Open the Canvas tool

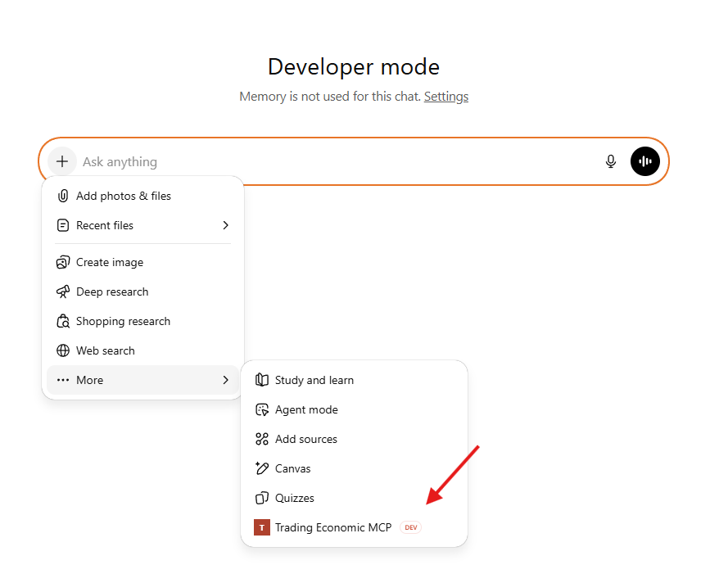click(x=292, y=468)
